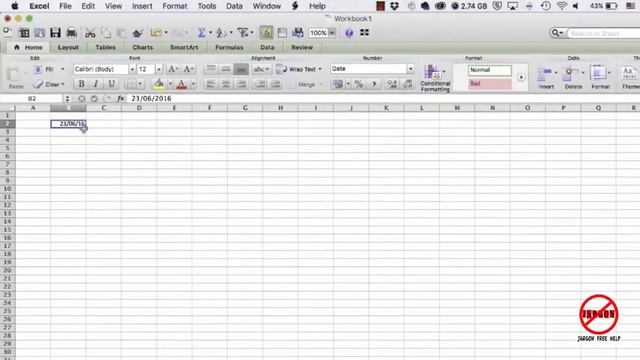The width and height of the screenshot is (640, 360).
Task: Click the Sort A-Z icon
Action: coord(221,33)
